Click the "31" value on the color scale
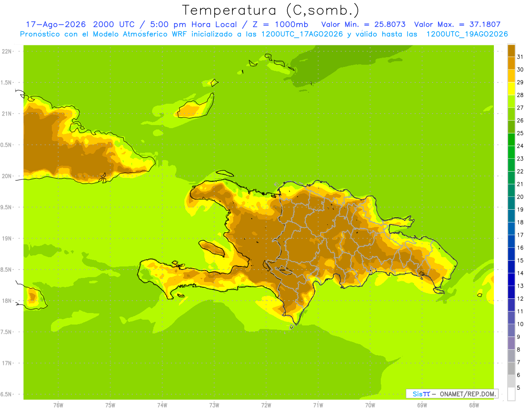532x411 pixels. 520,57
